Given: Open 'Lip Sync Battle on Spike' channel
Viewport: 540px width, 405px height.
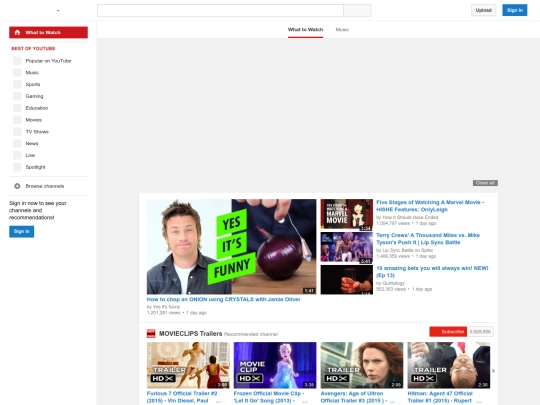Looking at the screenshot, I should 407,250.
